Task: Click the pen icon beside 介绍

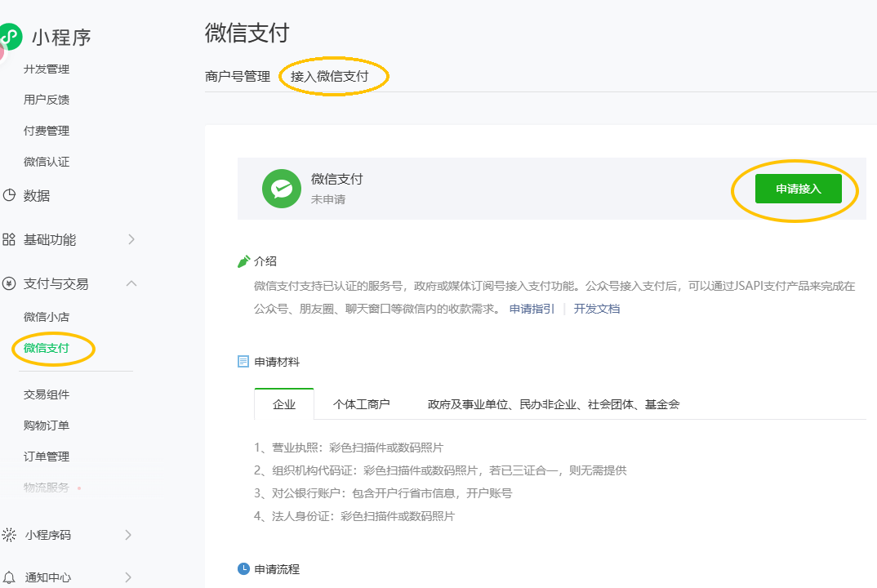Action: pyautogui.click(x=244, y=261)
